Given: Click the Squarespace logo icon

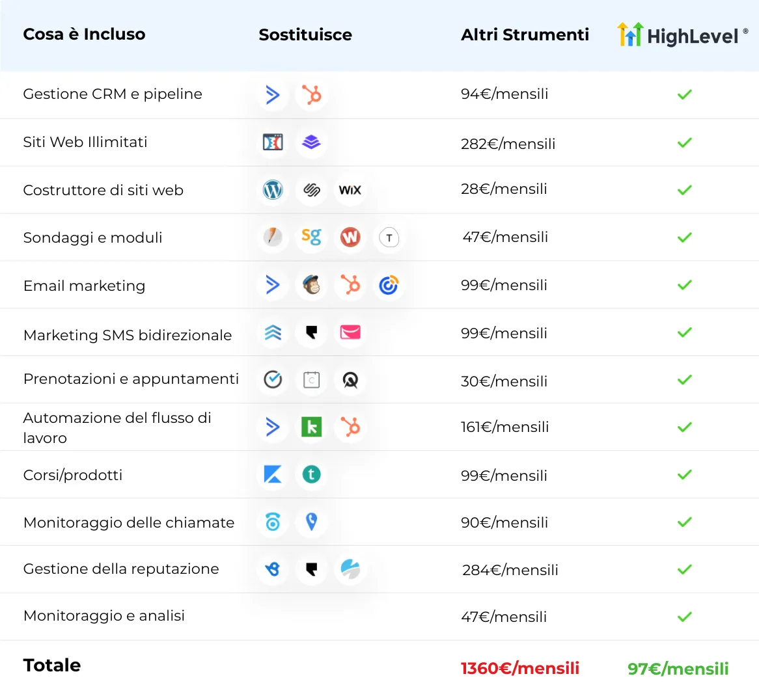Looking at the screenshot, I should pos(311,189).
